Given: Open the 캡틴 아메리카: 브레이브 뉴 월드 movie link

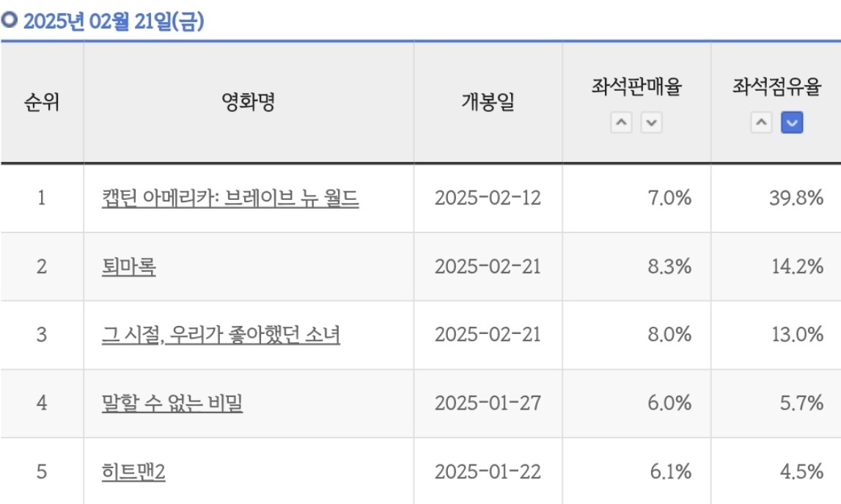Looking at the screenshot, I should (x=230, y=199).
